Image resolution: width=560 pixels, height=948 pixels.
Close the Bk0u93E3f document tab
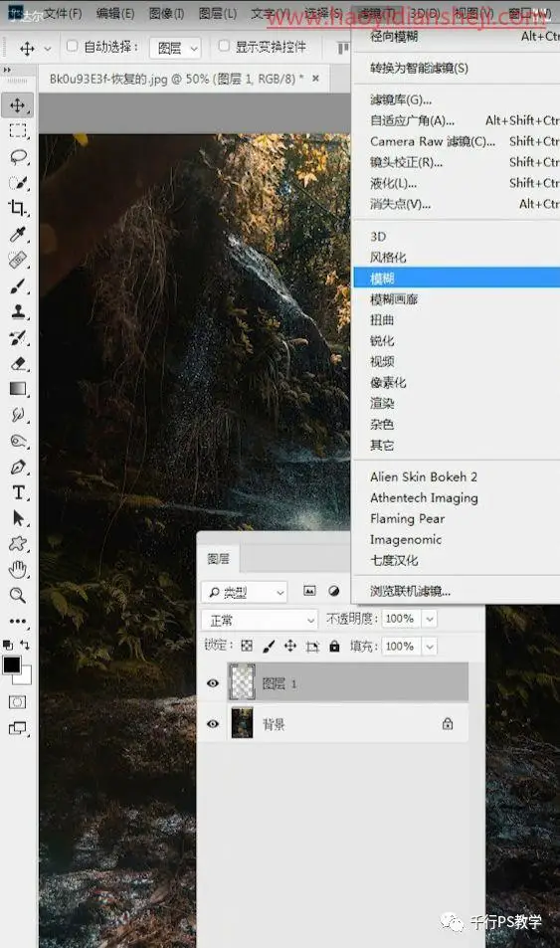tap(315, 79)
